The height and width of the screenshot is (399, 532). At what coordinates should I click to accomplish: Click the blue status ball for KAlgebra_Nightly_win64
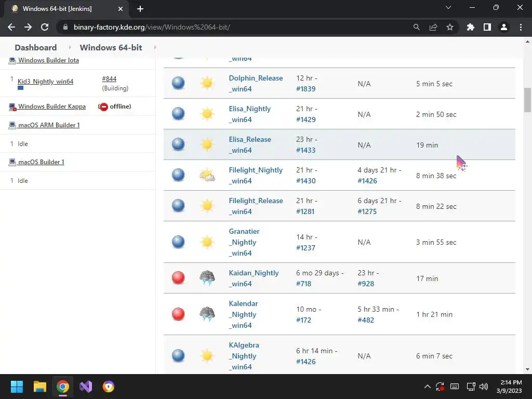coord(178,355)
